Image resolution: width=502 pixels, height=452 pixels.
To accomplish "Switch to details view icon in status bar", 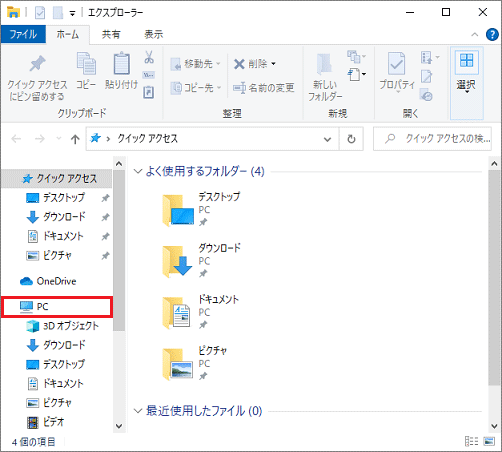I will 471,441.
